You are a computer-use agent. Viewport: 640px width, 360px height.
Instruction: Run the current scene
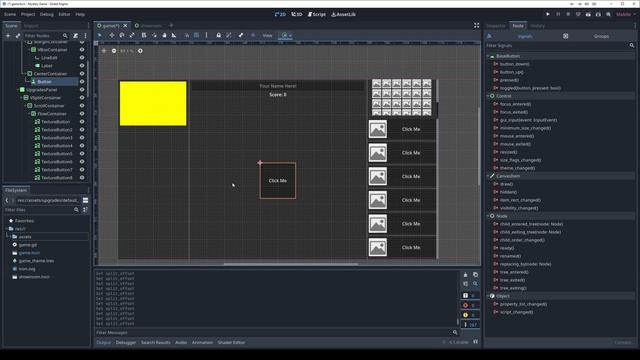click(588, 14)
